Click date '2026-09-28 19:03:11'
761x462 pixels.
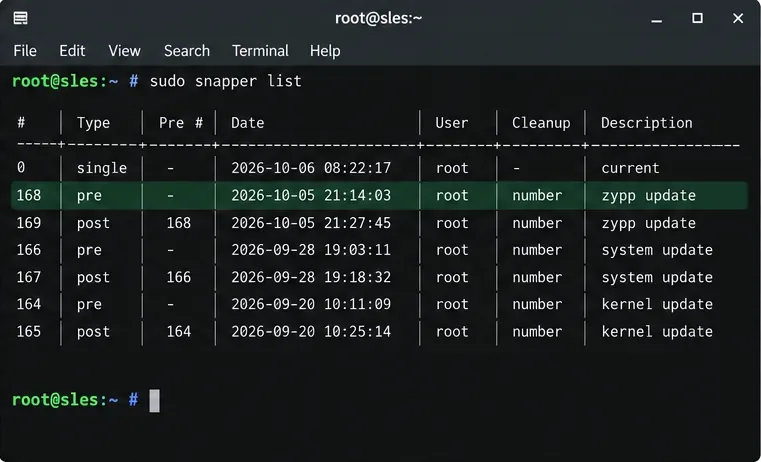coord(311,250)
